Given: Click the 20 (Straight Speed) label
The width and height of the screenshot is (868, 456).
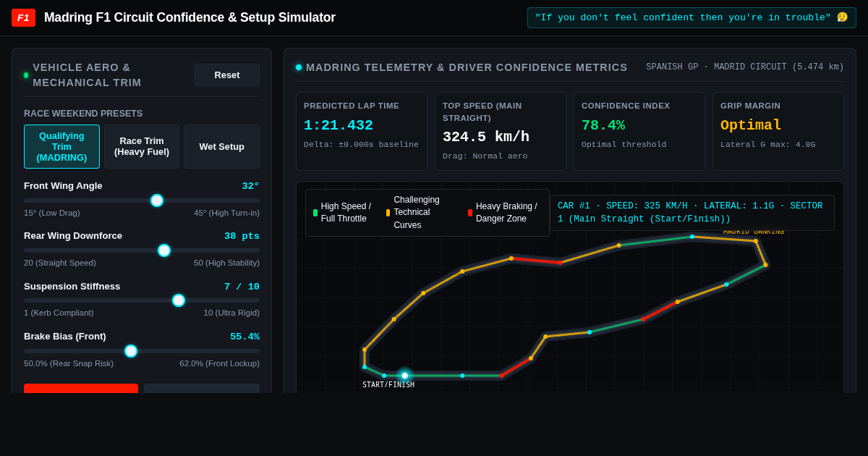Looking at the screenshot, I should pyautogui.click(x=60, y=263).
